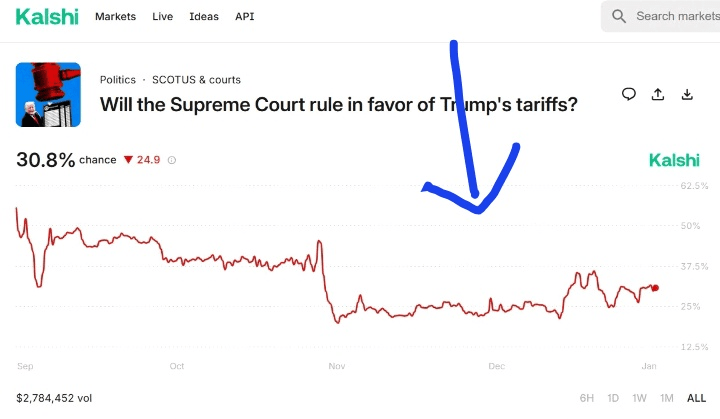720x419 pixels.
Task: Type in the Search markets field
Action: (675, 16)
